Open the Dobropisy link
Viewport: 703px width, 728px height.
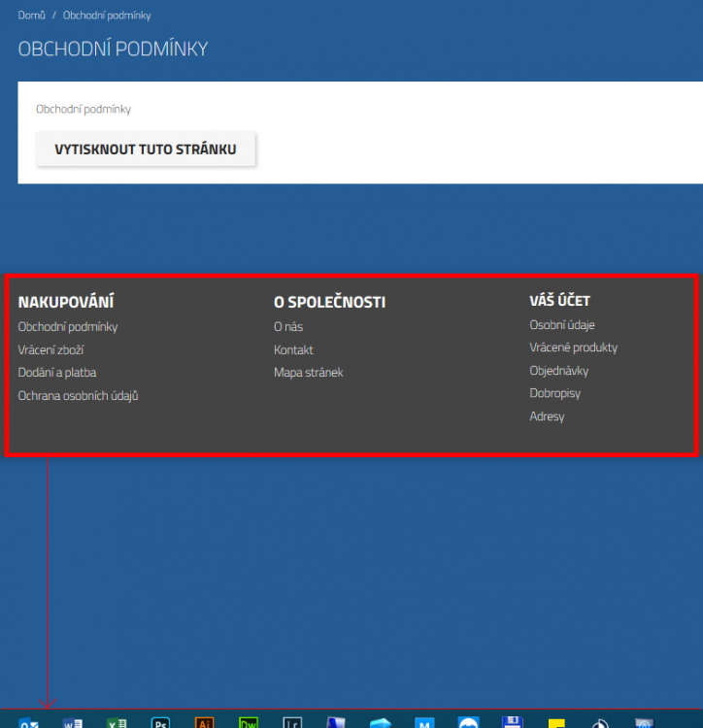pyautogui.click(x=554, y=393)
